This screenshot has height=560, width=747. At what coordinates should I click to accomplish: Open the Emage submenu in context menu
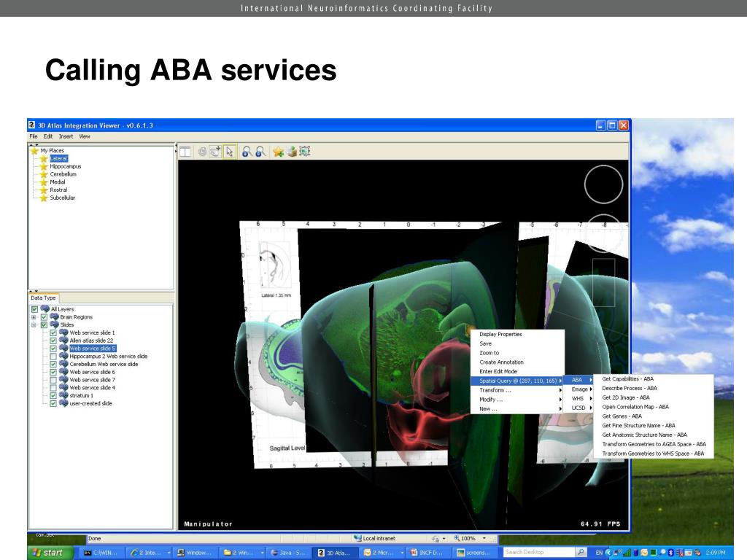[581, 389]
